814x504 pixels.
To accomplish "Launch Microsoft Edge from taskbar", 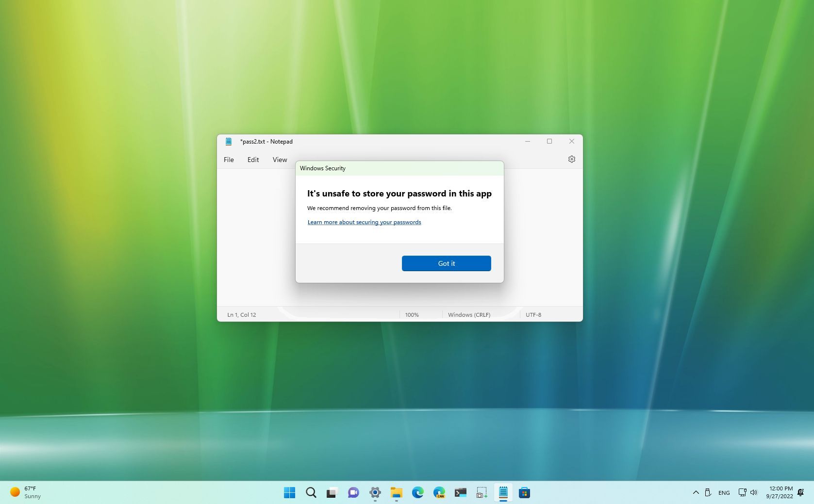I will tap(418, 492).
